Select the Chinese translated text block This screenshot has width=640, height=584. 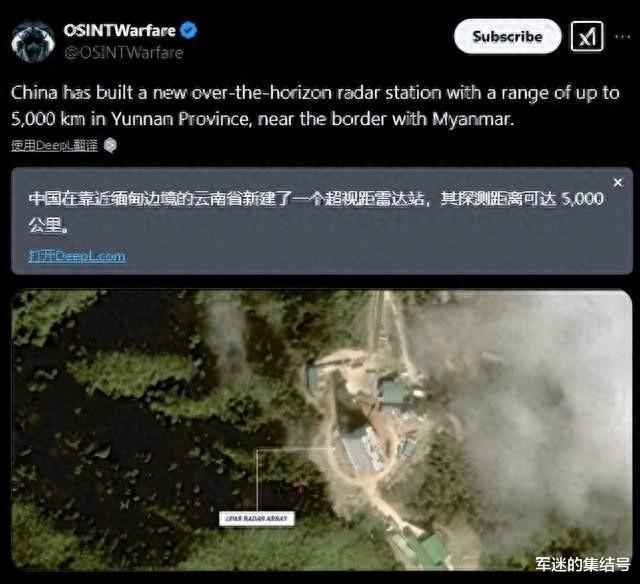[316, 211]
